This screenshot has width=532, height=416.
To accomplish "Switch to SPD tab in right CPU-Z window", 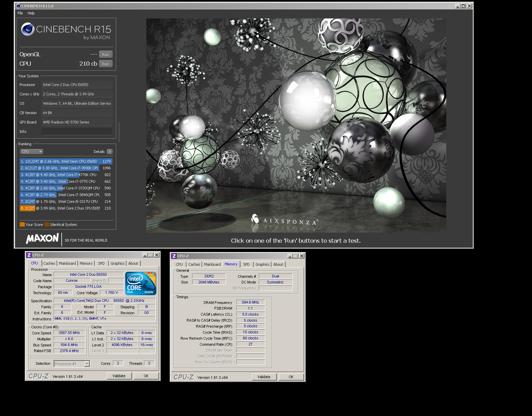I will coord(246,264).
